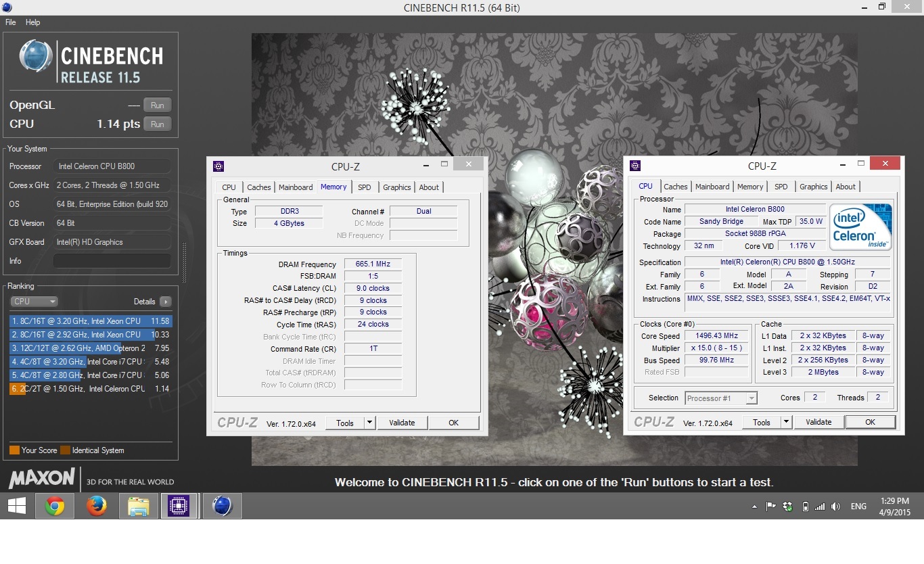This screenshot has height=564, width=924.
Task: Show hidden tray icons arrow
Action: pos(754,507)
